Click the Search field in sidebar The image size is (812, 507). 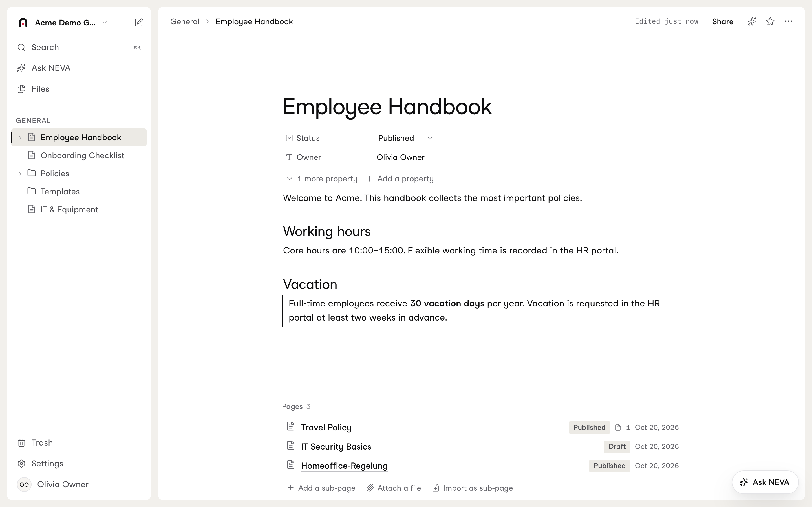coord(79,47)
